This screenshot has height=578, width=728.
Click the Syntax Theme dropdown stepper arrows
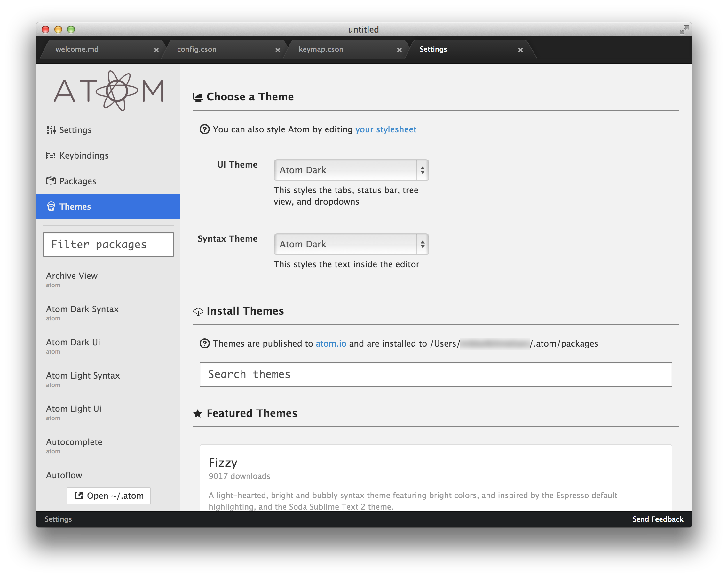(x=423, y=244)
